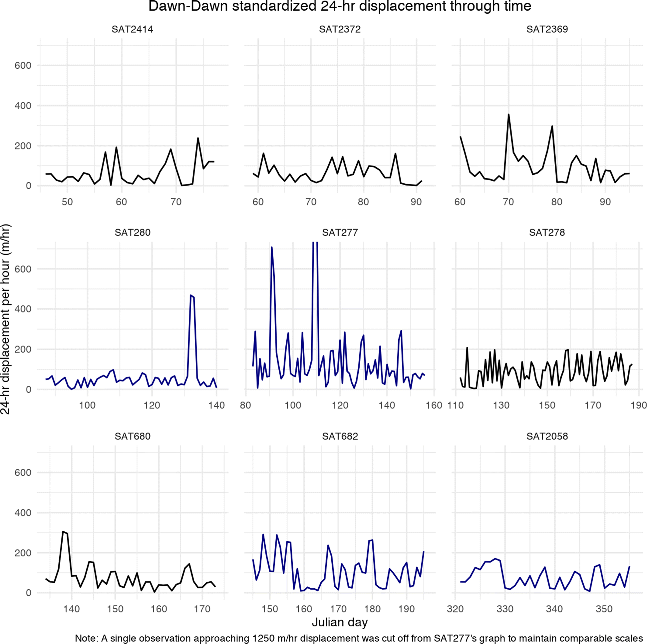The width and height of the screenshot is (647, 644).
Task: Select the footnote about SAT277's cut-off observation
Action: pyautogui.click(x=359, y=638)
